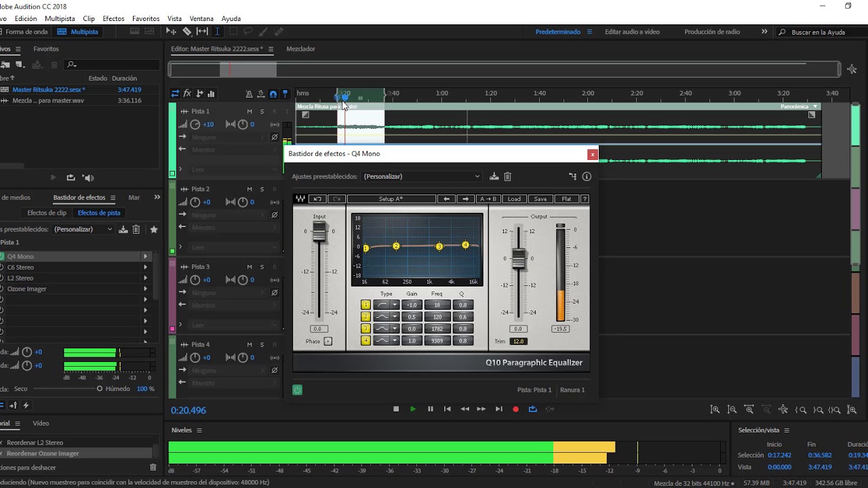The height and width of the screenshot is (488, 868).
Task: Open the Multipista menu
Action: point(60,18)
